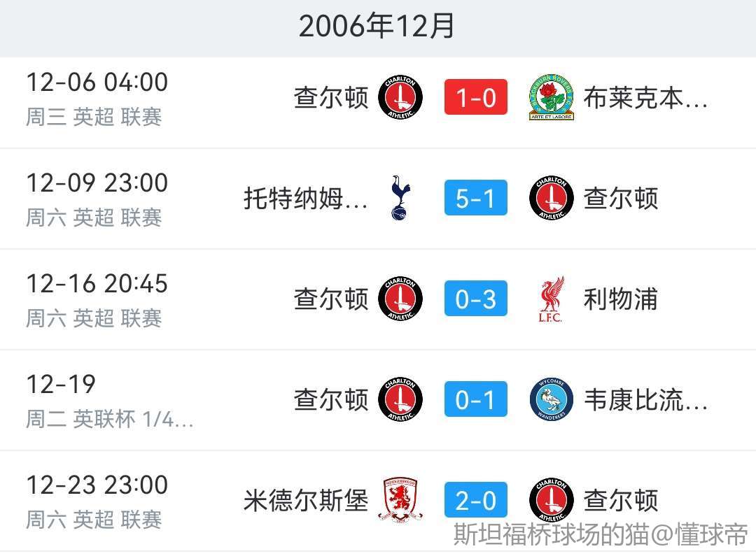
Task: Select the 12-19 英联杯 match info
Action: coord(109,401)
